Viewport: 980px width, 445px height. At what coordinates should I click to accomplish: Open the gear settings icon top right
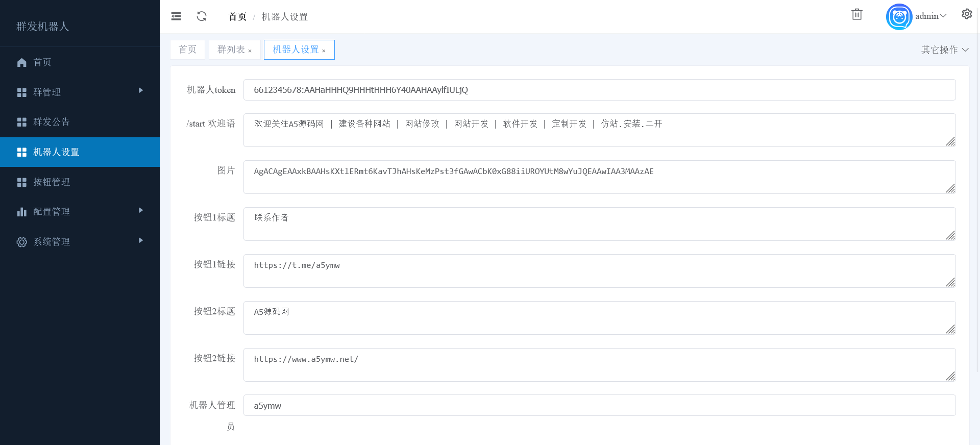[x=966, y=14]
